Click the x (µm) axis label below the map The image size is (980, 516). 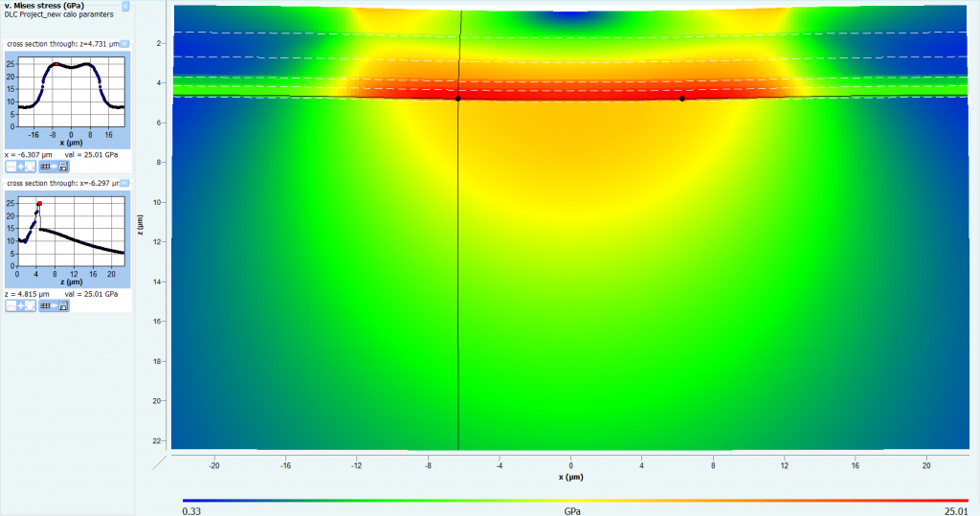pyautogui.click(x=570, y=476)
